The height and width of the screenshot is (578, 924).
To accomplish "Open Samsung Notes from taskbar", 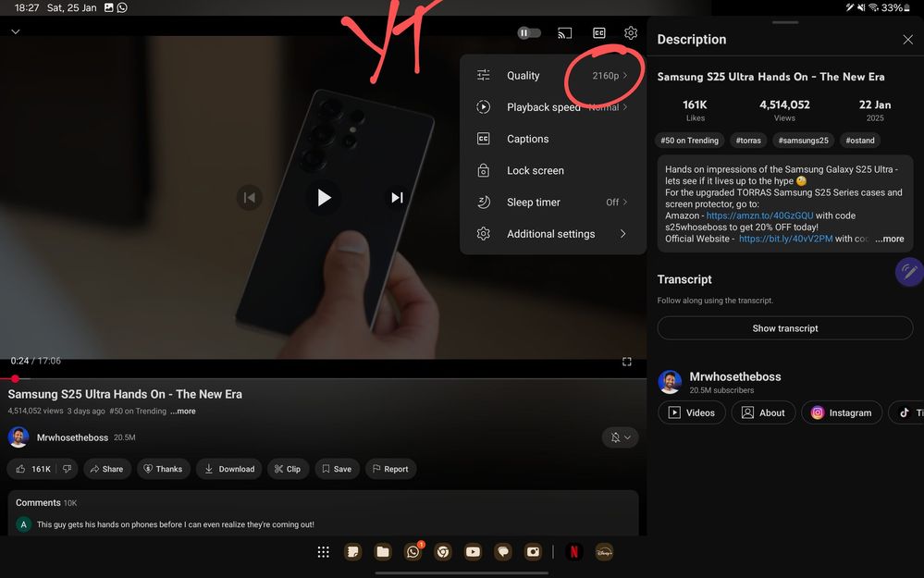I will point(353,552).
